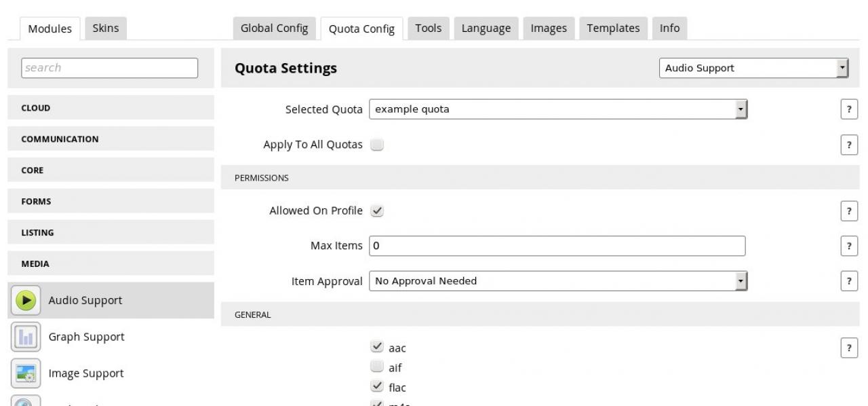Open help for Selected Quota

click(x=848, y=109)
